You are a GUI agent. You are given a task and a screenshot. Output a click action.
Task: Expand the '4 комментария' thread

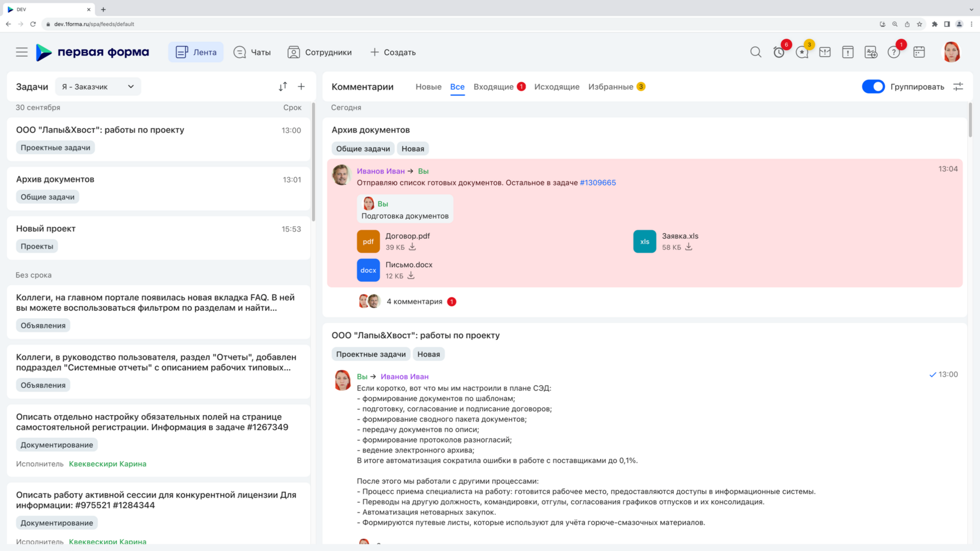pyautogui.click(x=414, y=301)
